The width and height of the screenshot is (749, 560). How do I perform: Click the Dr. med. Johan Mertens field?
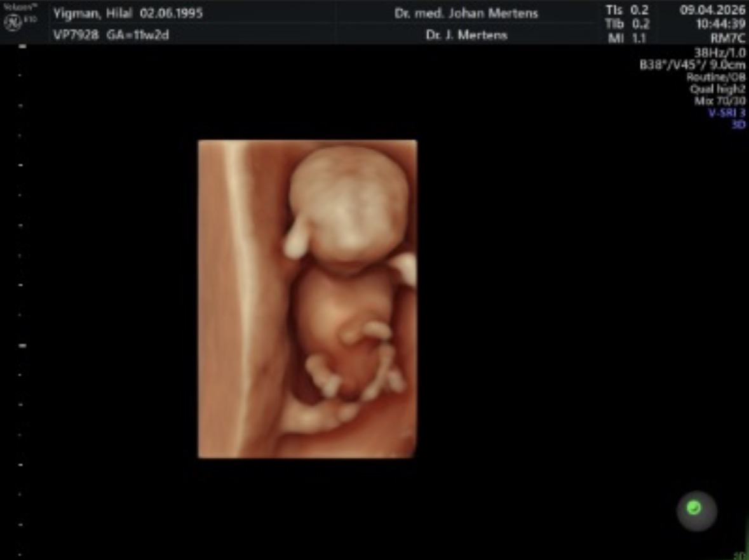466,13
